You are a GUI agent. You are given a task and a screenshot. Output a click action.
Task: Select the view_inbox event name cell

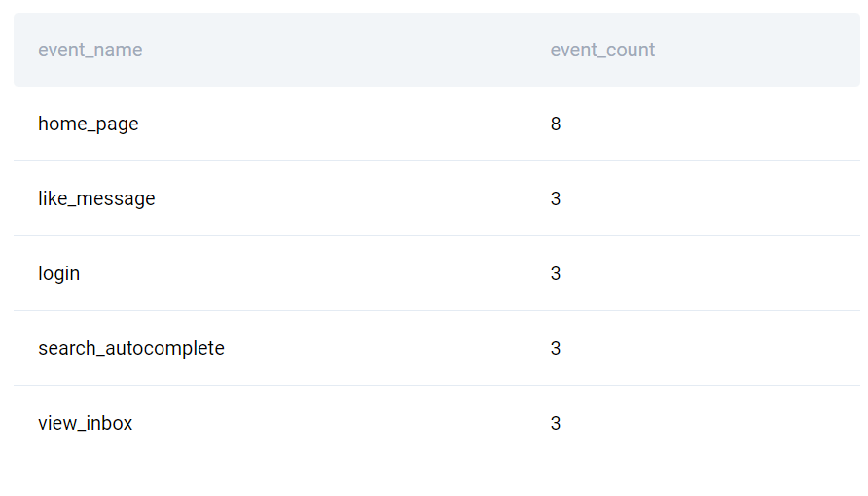point(86,423)
